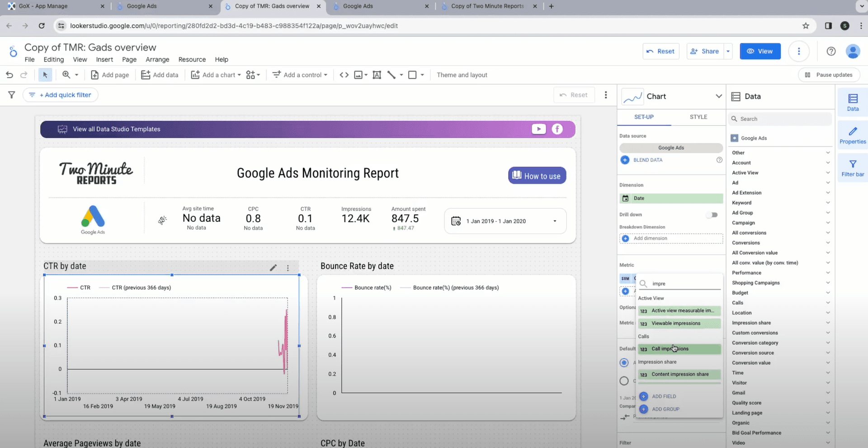This screenshot has width=868, height=448.
Task: Click the How to use button
Action: [537, 176]
